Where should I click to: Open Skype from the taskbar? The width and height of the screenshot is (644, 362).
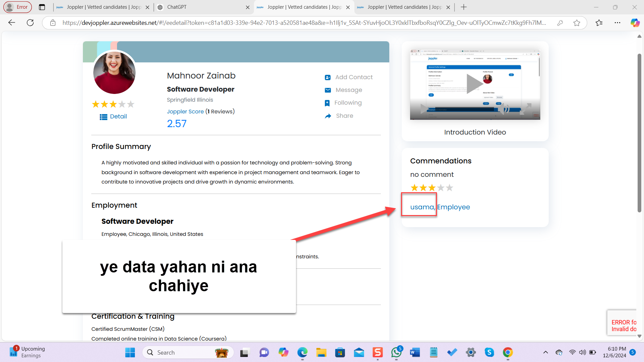coord(489,353)
